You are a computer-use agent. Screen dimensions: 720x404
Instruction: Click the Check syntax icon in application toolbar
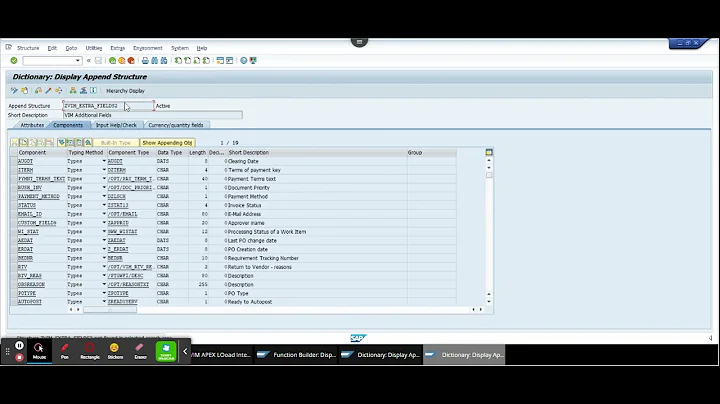click(38, 90)
